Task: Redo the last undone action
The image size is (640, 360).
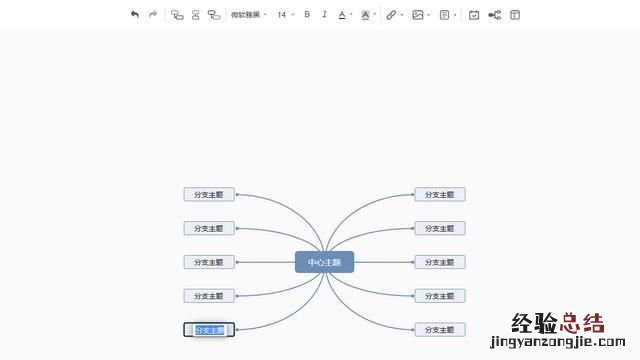Action: 153,15
